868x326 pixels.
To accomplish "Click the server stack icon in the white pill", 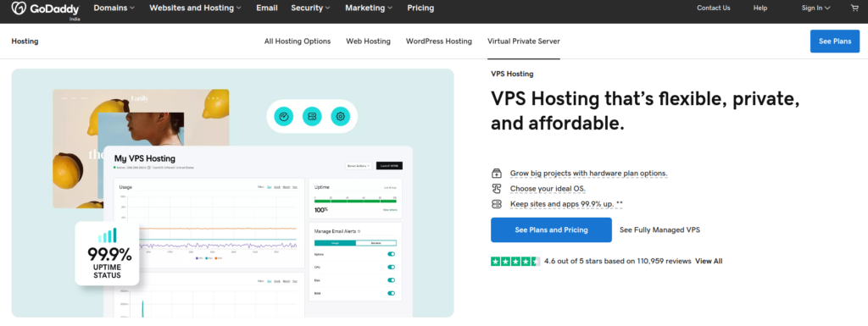I will pyautogui.click(x=312, y=116).
